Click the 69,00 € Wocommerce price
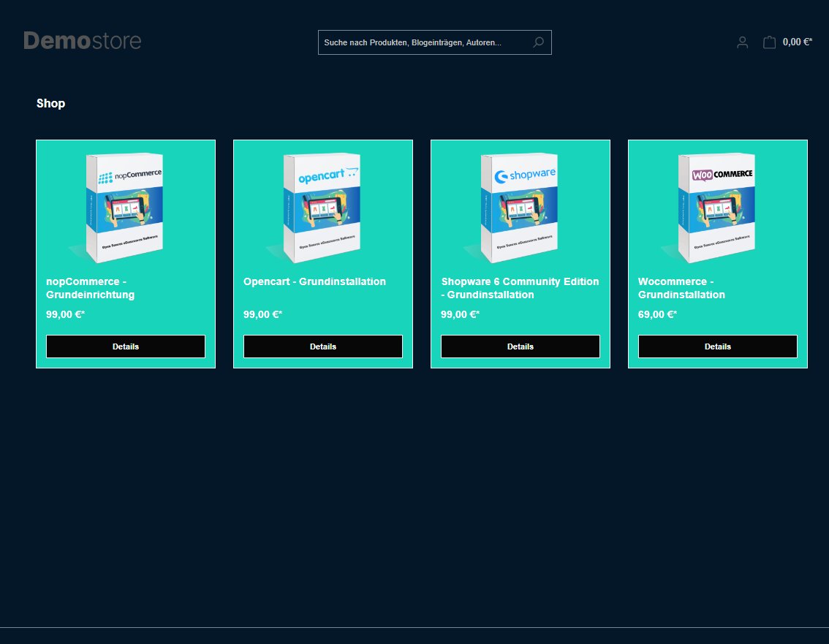This screenshot has width=829, height=644. [657, 314]
